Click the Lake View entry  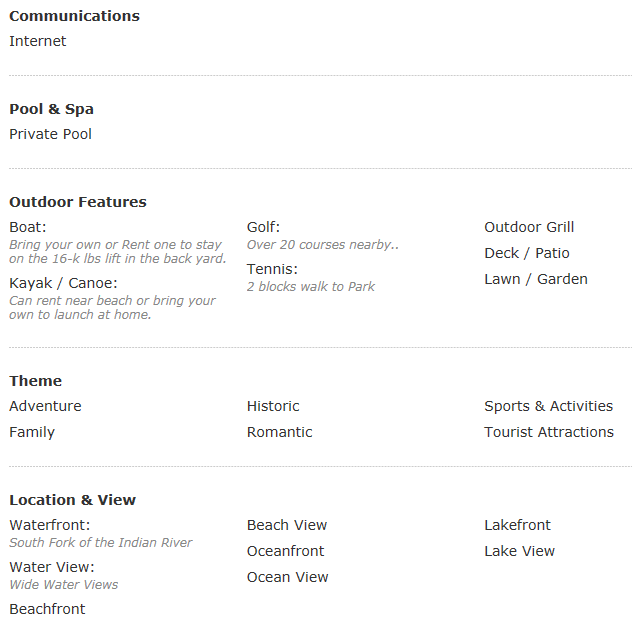coord(520,551)
